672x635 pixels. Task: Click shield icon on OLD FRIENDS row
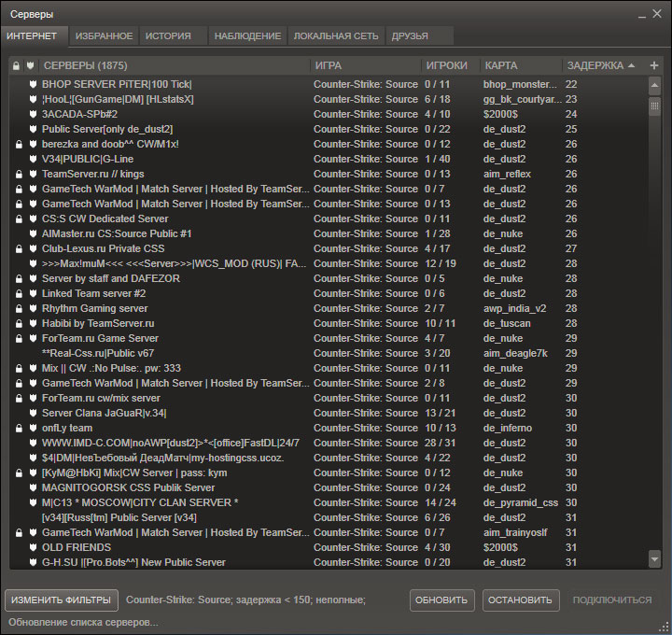(x=33, y=547)
